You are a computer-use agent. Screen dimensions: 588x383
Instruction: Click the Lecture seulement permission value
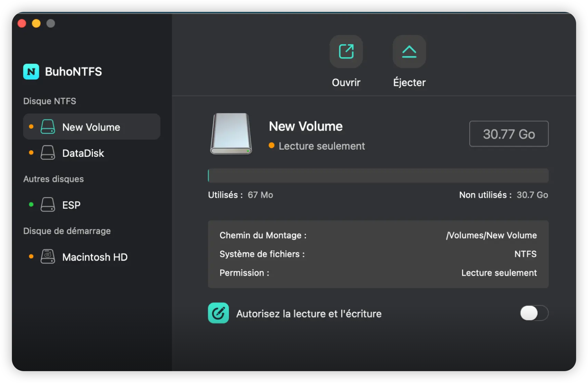[x=499, y=273]
